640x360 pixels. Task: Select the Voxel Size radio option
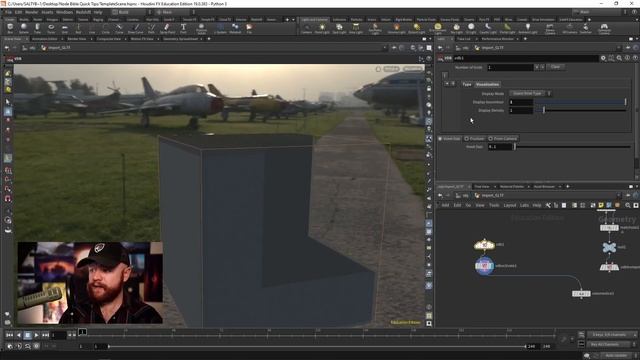click(449, 139)
